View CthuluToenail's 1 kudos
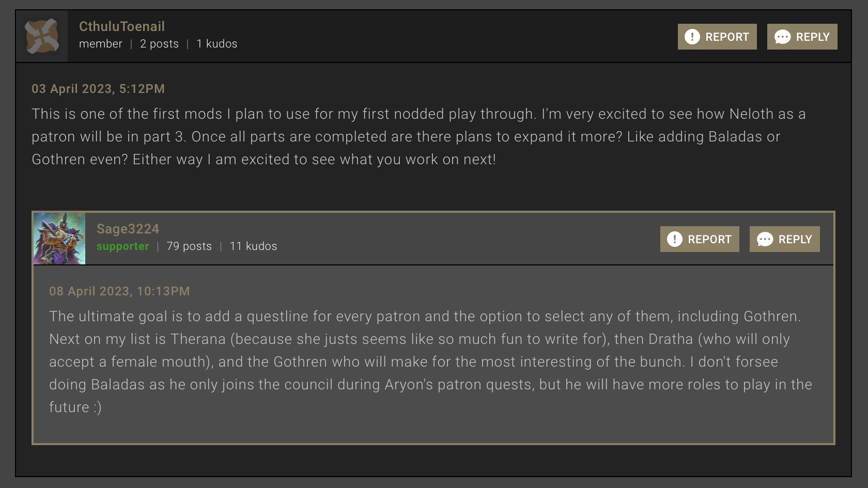The height and width of the screenshot is (488, 868). pos(216,44)
